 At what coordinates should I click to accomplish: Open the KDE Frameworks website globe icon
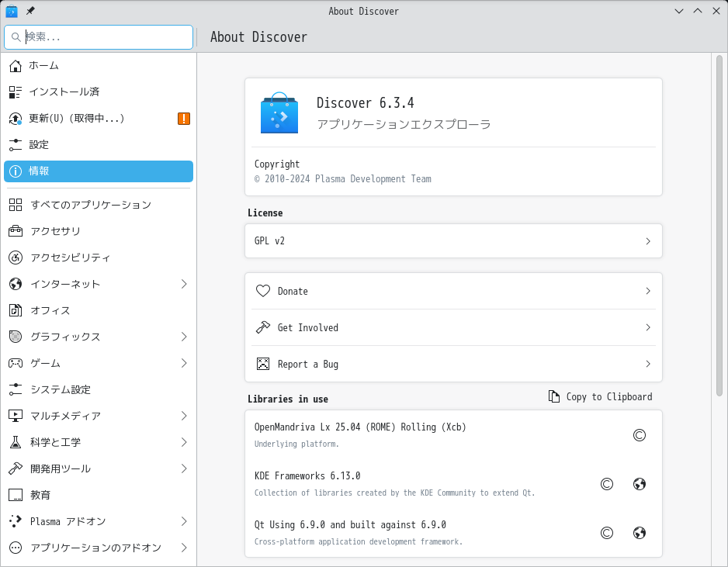[640, 484]
